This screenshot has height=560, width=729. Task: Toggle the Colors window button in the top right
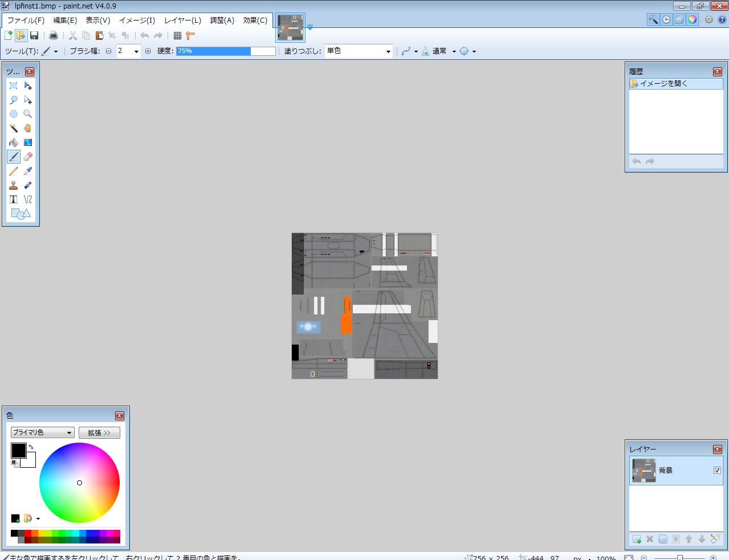click(692, 19)
